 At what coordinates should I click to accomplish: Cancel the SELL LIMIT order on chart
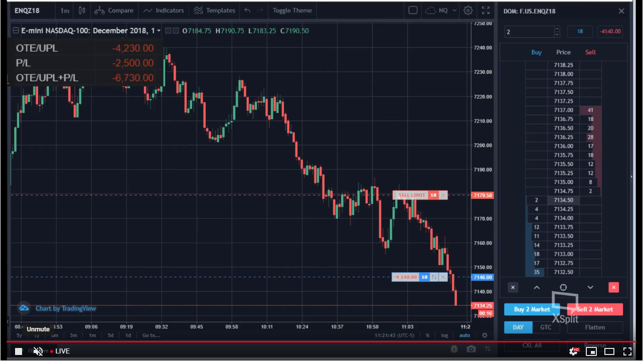click(x=443, y=195)
